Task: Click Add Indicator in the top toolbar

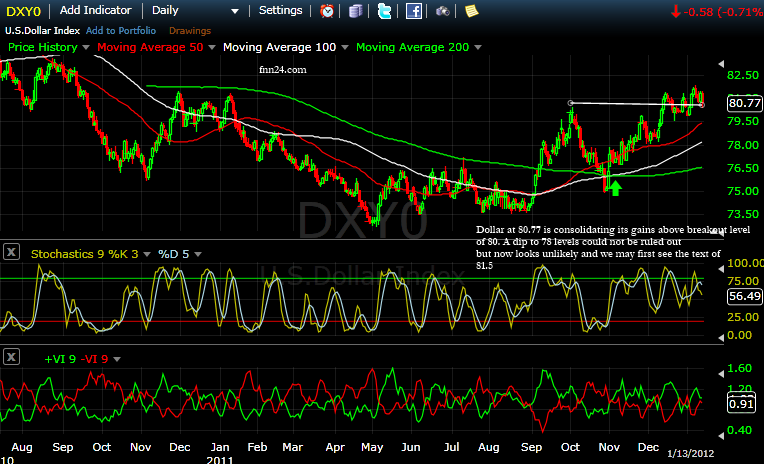Action: [x=96, y=10]
